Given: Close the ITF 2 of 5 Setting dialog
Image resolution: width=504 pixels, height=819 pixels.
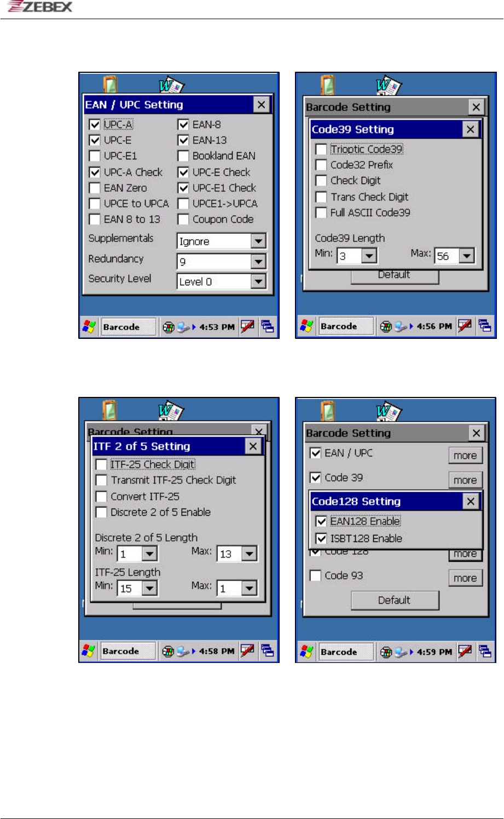Looking at the screenshot, I should (253, 446).
